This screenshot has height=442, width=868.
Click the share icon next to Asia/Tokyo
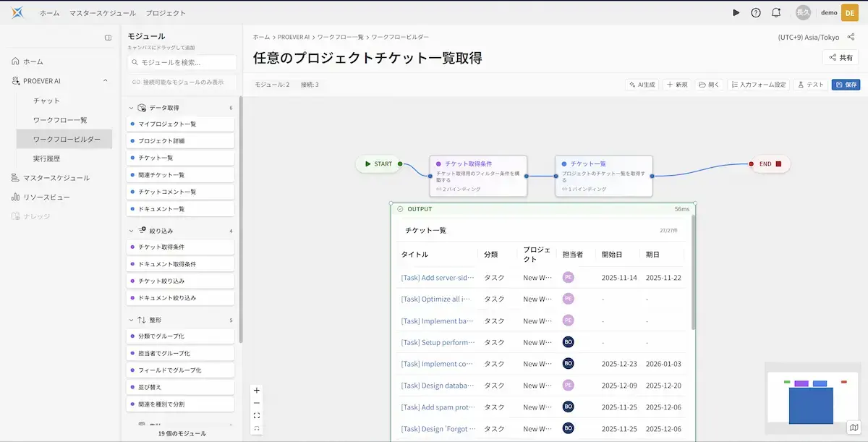[x=851, y=36]
